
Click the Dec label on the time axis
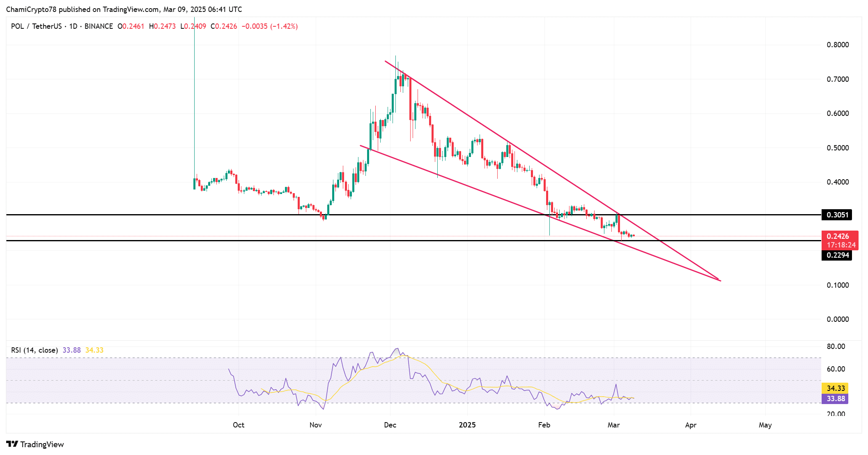click(x=390, y=425)
